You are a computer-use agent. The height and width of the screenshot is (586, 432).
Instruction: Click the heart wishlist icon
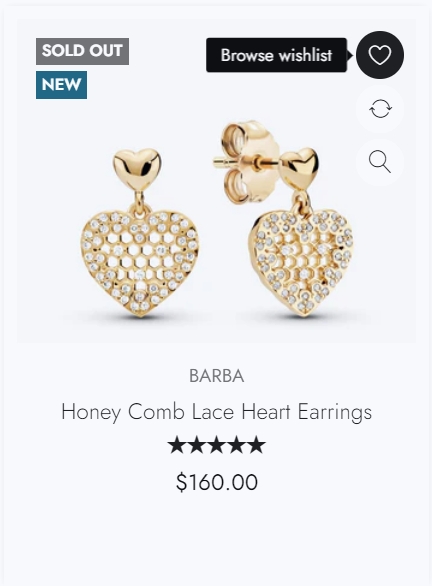pyautogui.click(x=380, y=55)
